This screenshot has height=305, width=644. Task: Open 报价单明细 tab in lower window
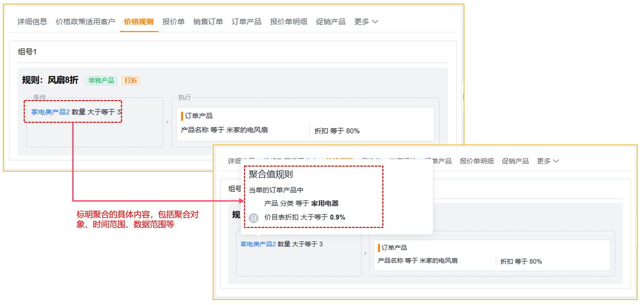[477, 161]
